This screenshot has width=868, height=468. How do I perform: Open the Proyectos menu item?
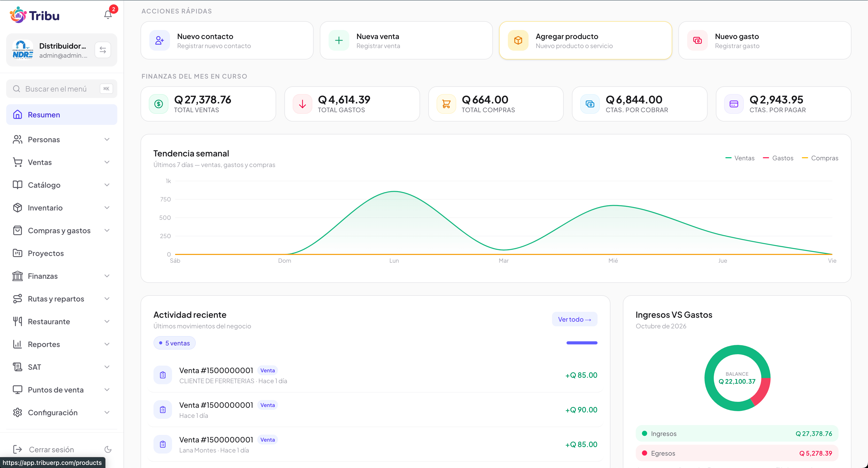tap(62, 253)
